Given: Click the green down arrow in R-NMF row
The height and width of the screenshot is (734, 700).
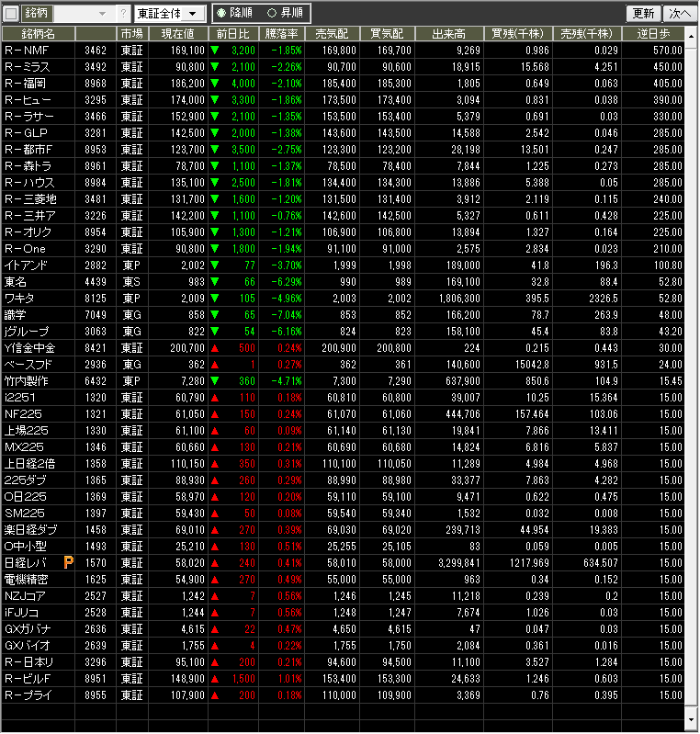Looking at the screenshot, I should pyautogui.click(x=215, y=51).
